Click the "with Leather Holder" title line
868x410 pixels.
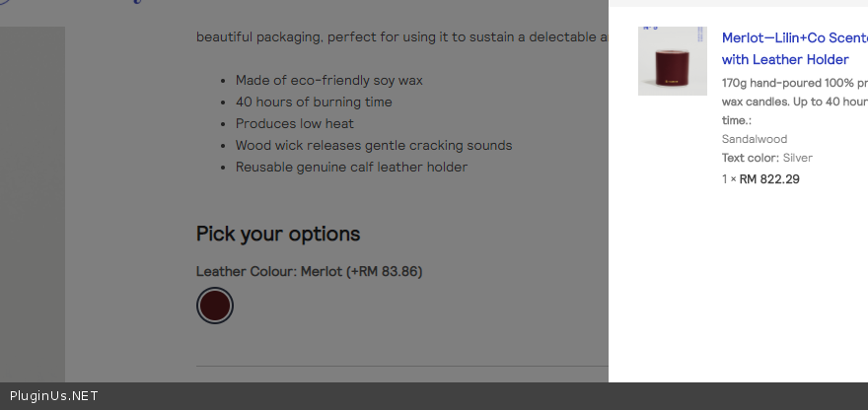pos(785,59)
